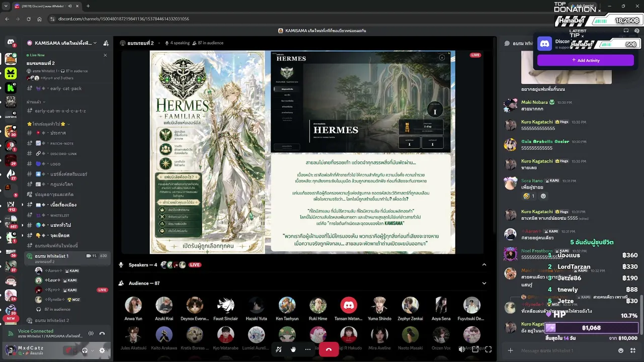The width and height of the screenshot is (644, 362).
Task: Raise hand to request to speak
Action: (x=293, y=349)
